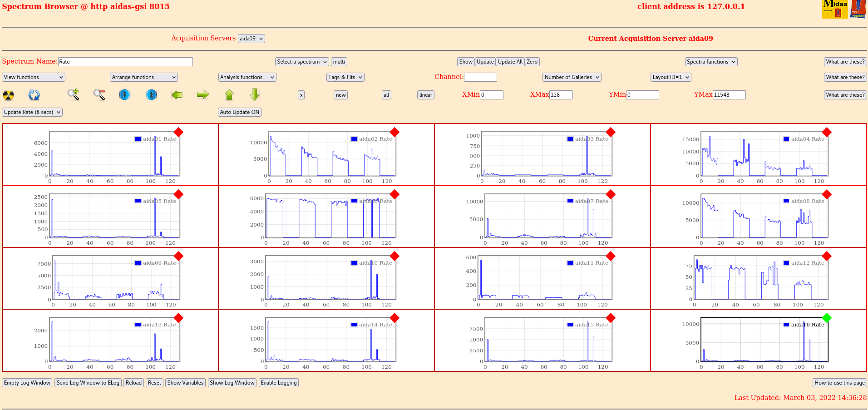
Task: Click the new button
Action: tap(341, 95)
